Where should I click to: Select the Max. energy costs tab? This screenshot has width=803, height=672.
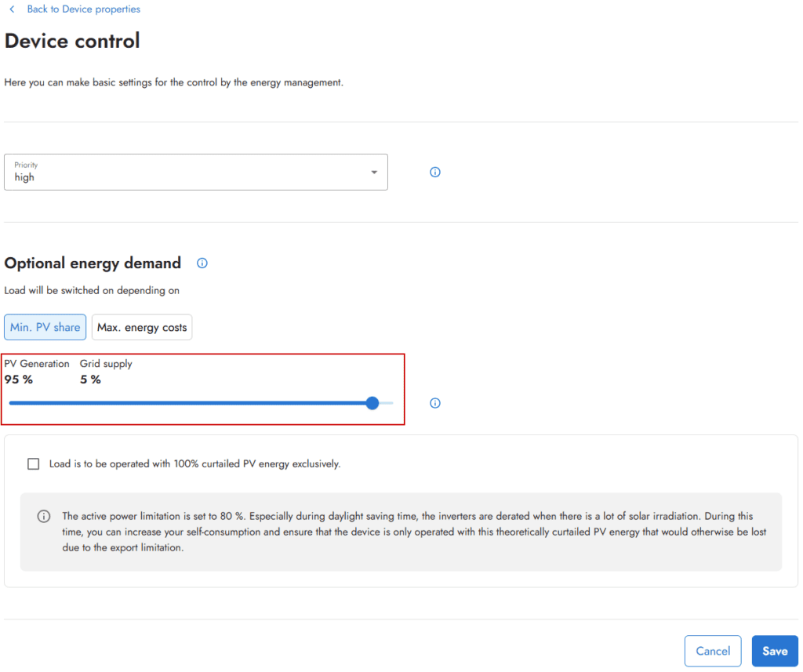[141, 327]
